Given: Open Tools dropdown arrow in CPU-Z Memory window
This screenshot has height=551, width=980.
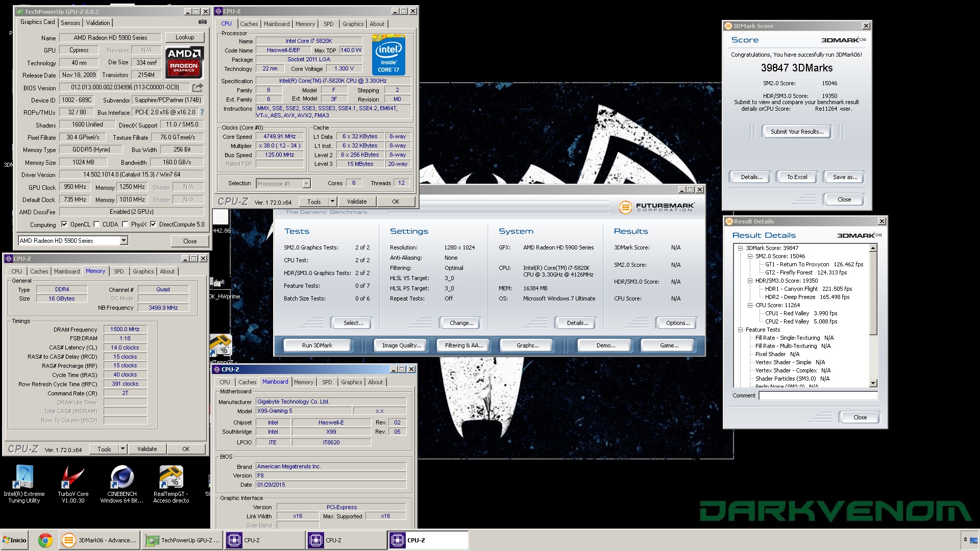Looking at the screenshot, I should click(122, 449).
